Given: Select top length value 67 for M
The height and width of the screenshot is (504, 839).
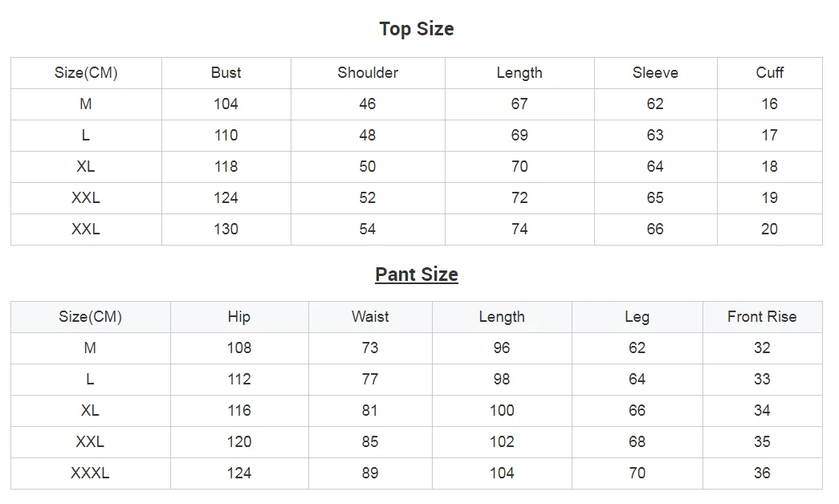Looking at the screenshot, I should (519, 104).
